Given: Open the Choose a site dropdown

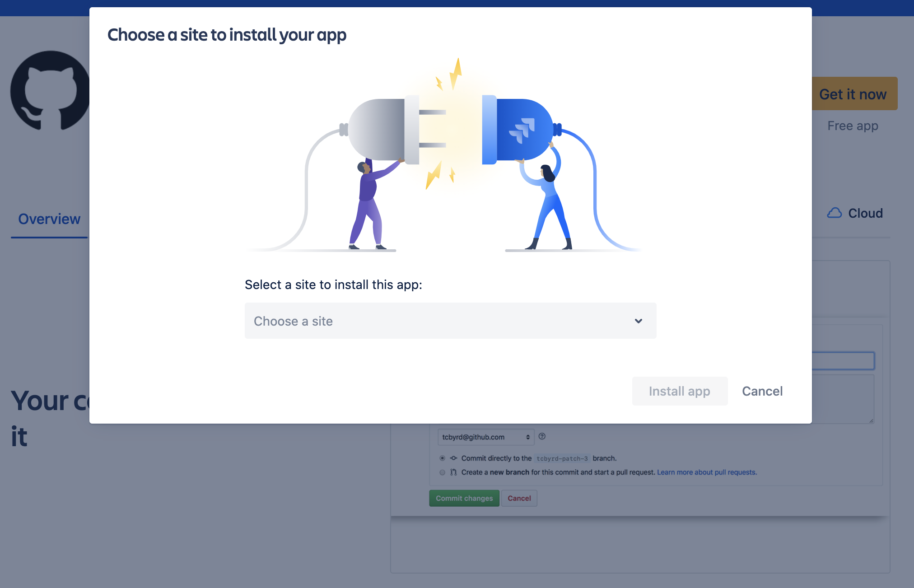Looking at the screenshot, I should pos(450,321).
